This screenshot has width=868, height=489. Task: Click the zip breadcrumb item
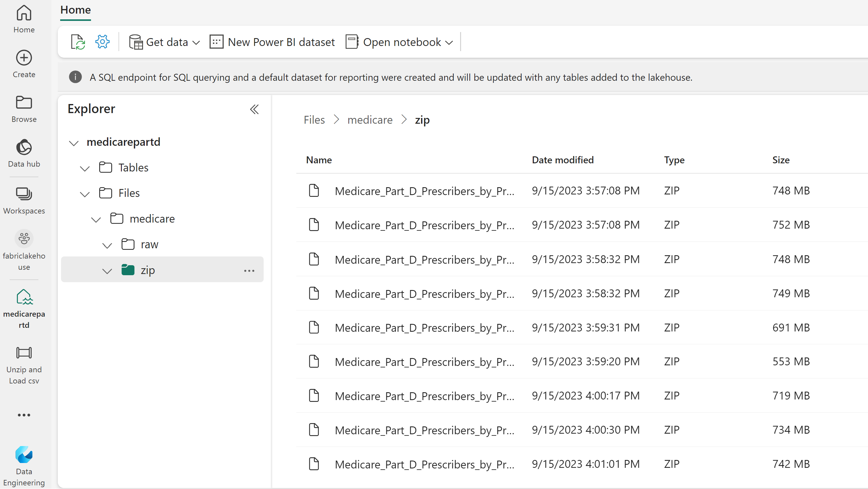[x=422, y=120]
